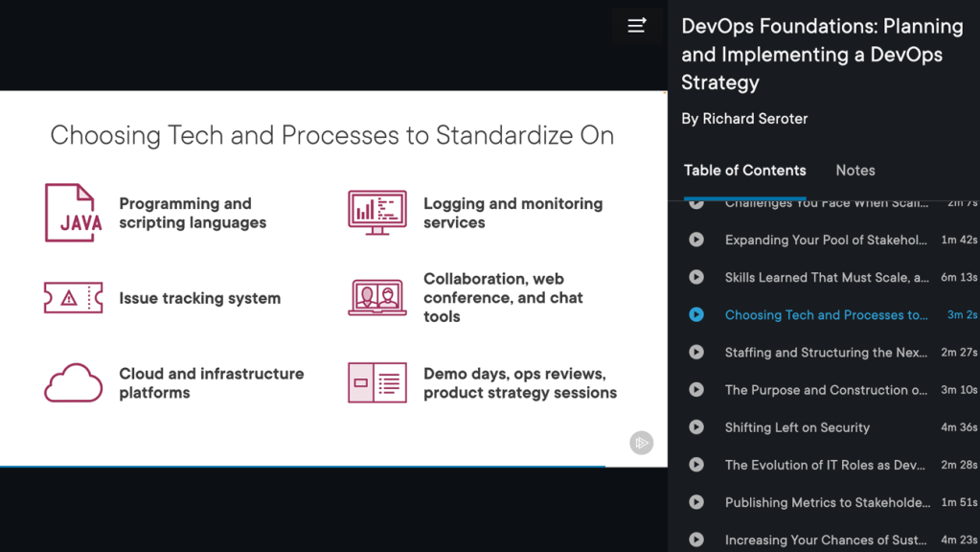Switch to the Notes tab

coord(855,171)
